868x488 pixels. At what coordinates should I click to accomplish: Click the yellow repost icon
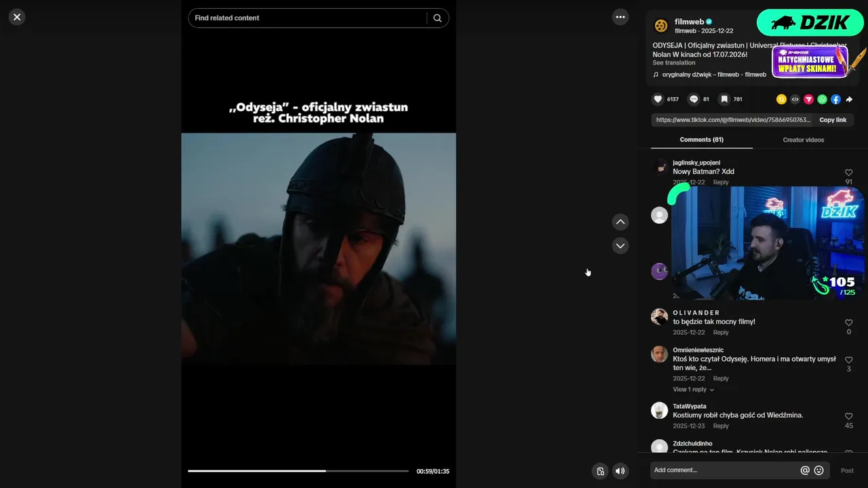781,99
